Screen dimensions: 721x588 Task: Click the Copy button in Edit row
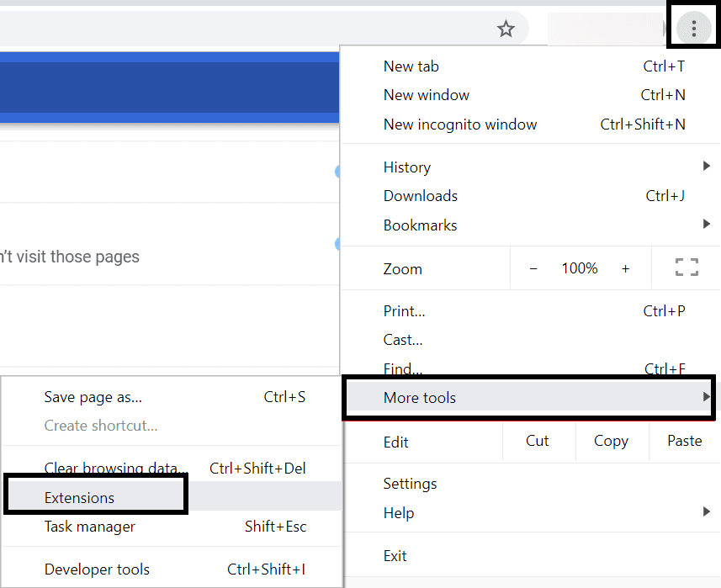click(x=611, y=441)
